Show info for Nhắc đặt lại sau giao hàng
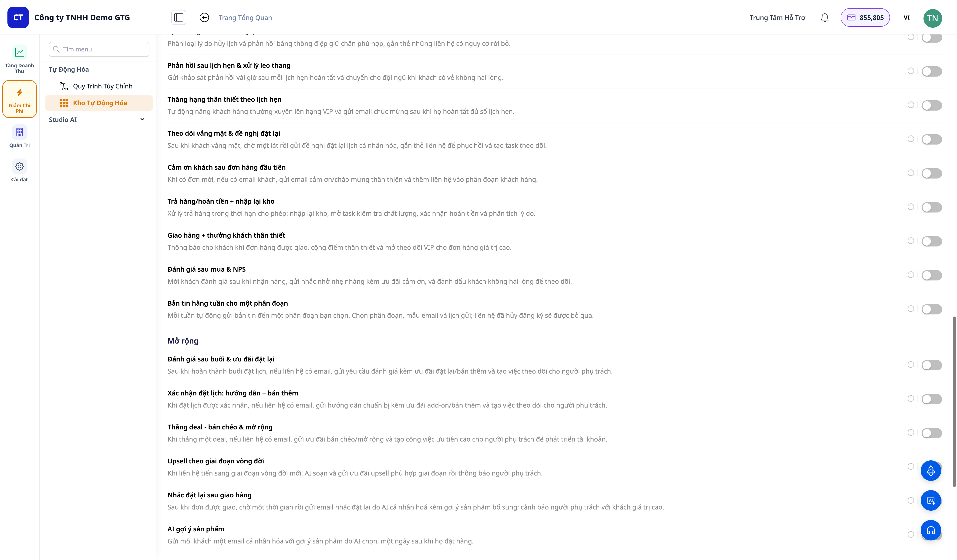The image size is (957, 560). pyautogui.click(x=911, y=501)
